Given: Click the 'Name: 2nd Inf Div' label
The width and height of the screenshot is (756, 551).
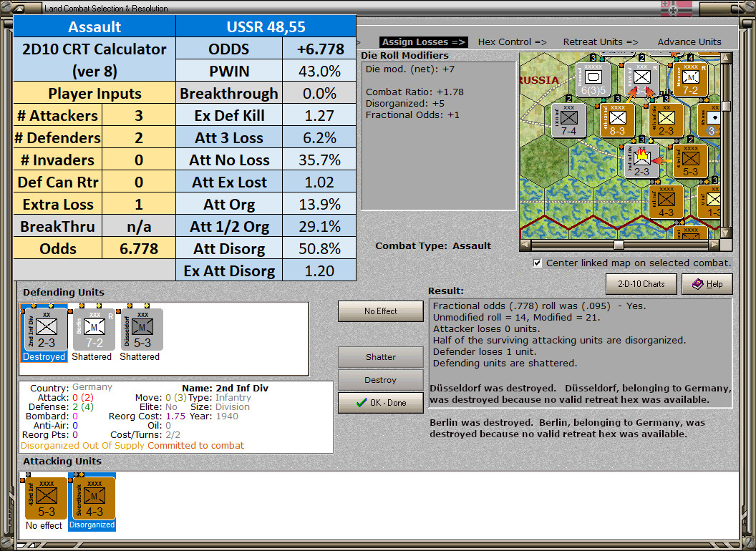Looking at the screenshot, I should pos(226,388).
